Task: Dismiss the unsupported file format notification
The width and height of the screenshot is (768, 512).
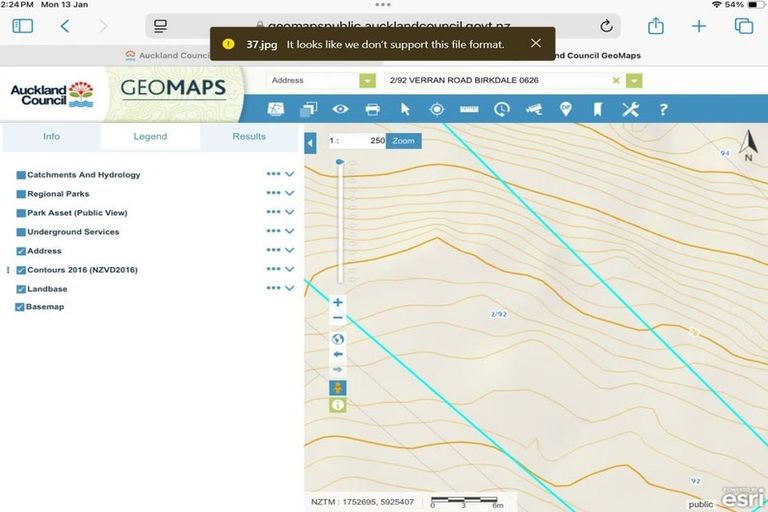Action: tap(536, 43)
